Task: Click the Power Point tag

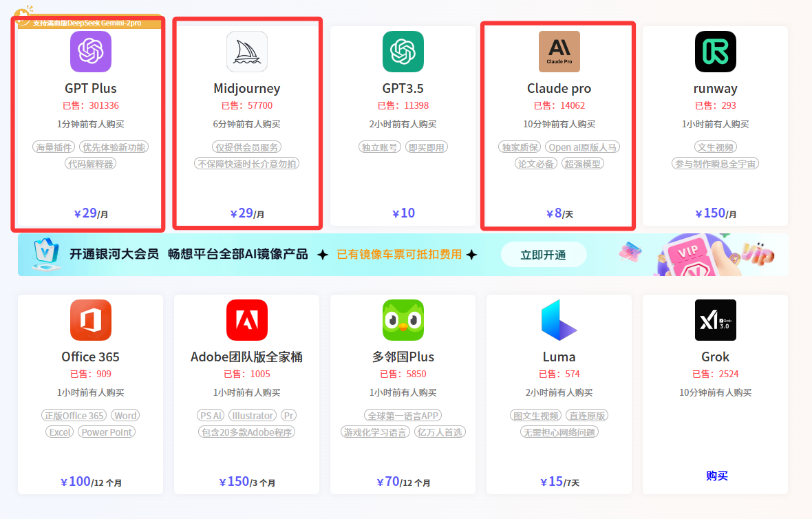Action: coord(107,432)
